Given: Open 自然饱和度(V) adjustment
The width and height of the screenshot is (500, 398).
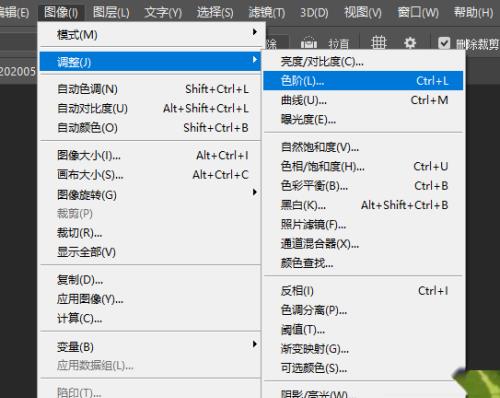Looking at the screenshot, I should coord(363,147).
